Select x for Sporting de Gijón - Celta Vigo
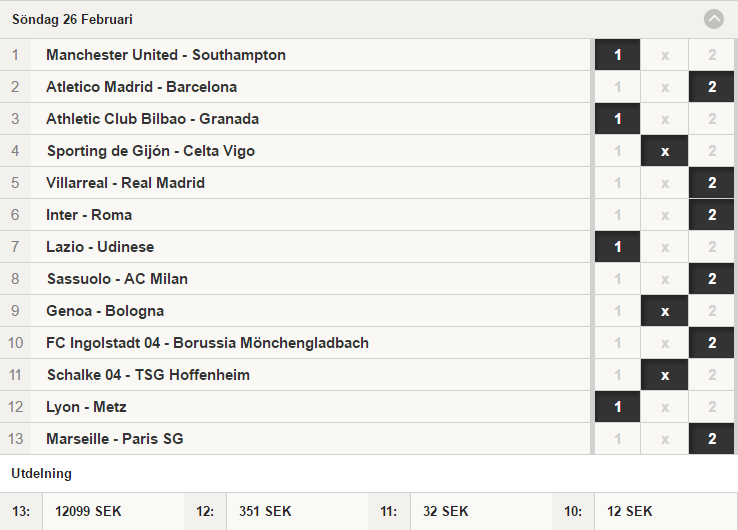The image size is (738, 530). click(664, 151)
